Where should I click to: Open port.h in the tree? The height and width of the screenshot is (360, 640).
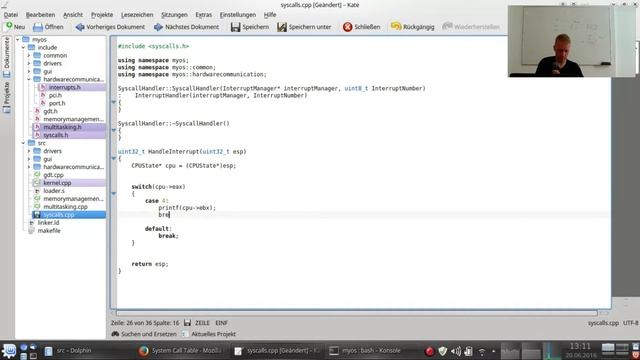(57, 103)
